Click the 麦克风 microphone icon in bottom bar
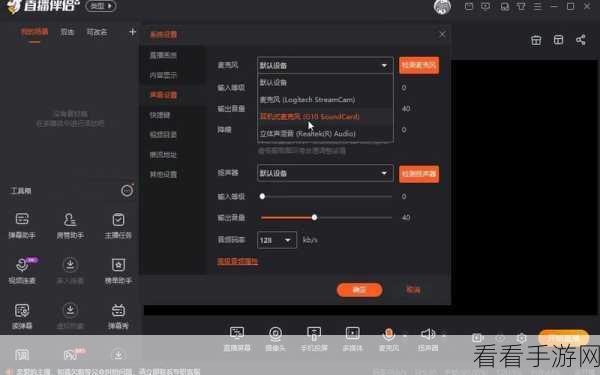 388,334
